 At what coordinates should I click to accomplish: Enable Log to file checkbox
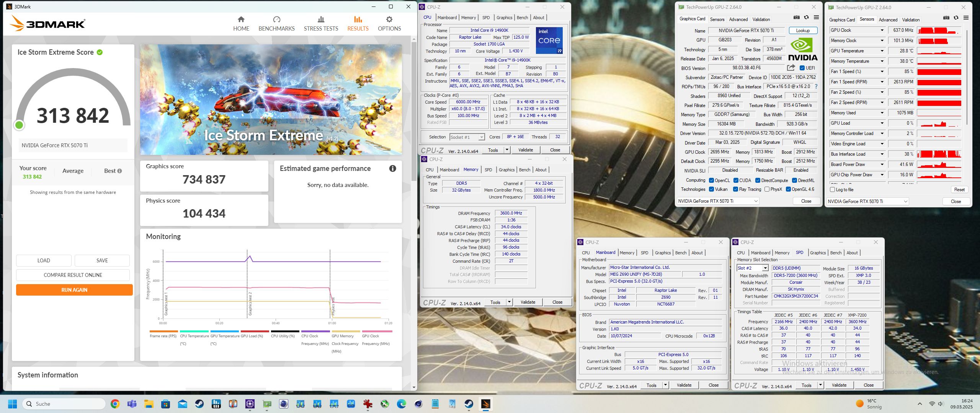click(x=832, y=190)
